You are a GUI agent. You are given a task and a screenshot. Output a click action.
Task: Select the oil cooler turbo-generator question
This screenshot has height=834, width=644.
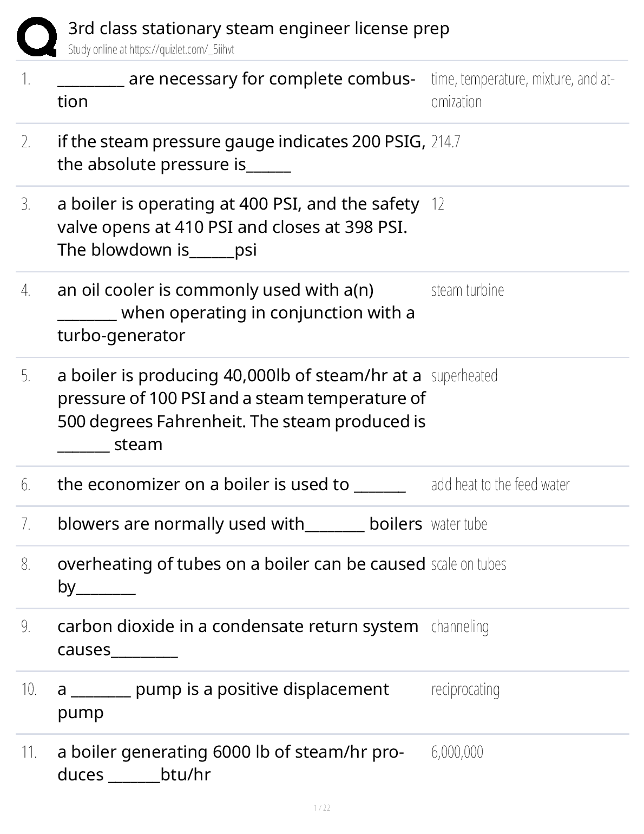point(236,312)
